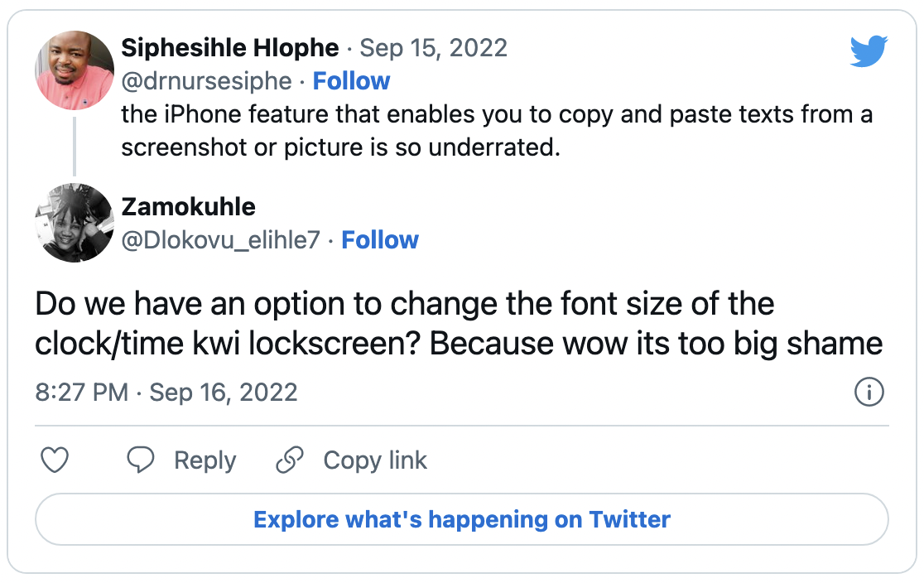Click the Copy link label
Screen dimensions: 924x583
(x=374, y=460)
